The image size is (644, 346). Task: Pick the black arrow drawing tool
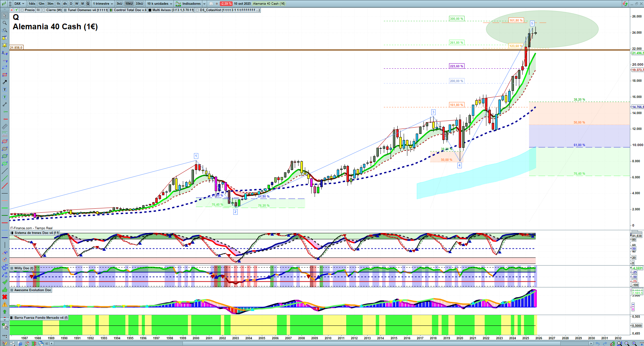click(x=5, y=82)
